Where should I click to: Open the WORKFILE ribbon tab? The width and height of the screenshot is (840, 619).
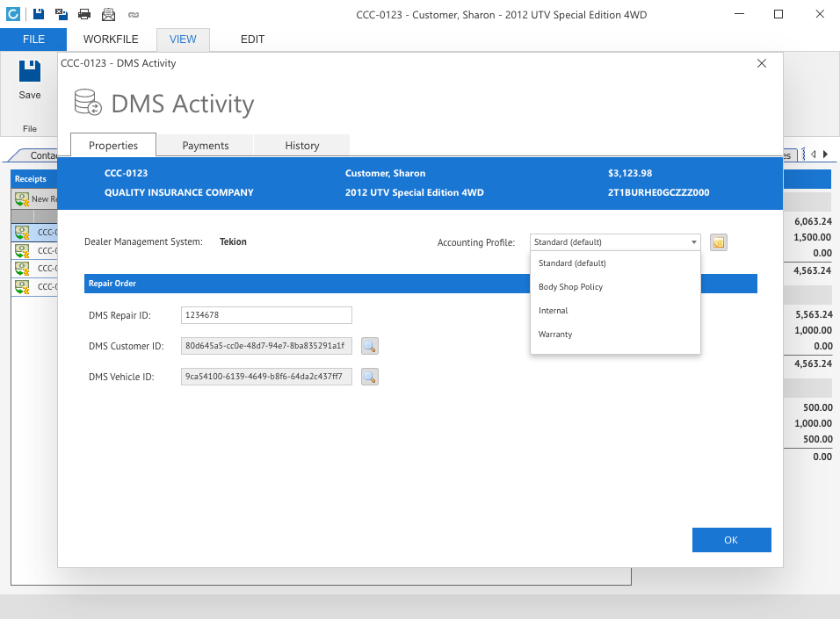[x=111, y=40]
